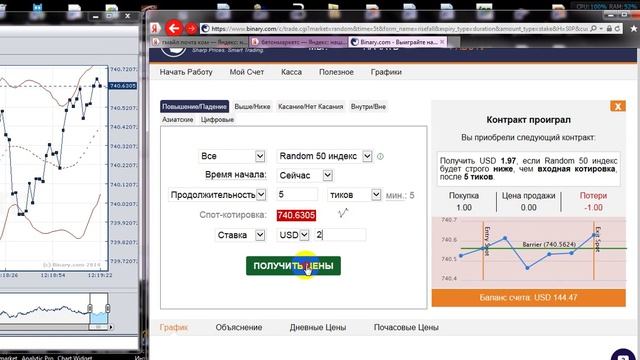Open the Сейчас start time dropdown

pyautogui.click(x=305, y=176)
